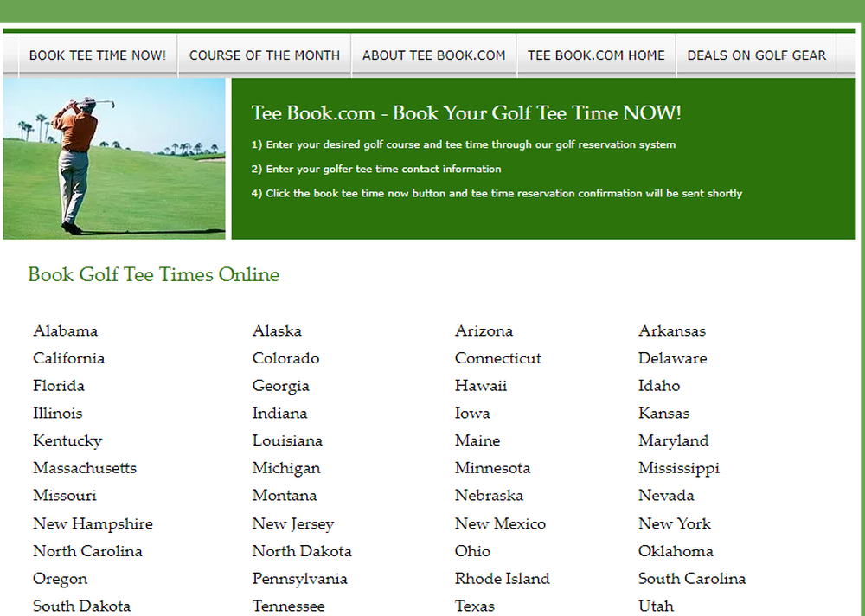
Task: Navigate to Tee Book.com Home
Action: click(x=596, y=55)
